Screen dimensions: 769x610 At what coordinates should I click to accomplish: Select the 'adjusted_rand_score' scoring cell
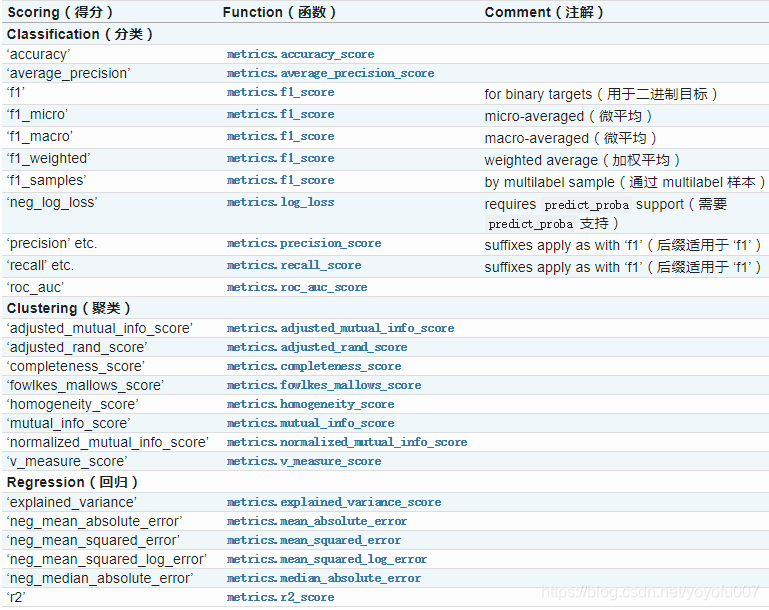(77, 347)
